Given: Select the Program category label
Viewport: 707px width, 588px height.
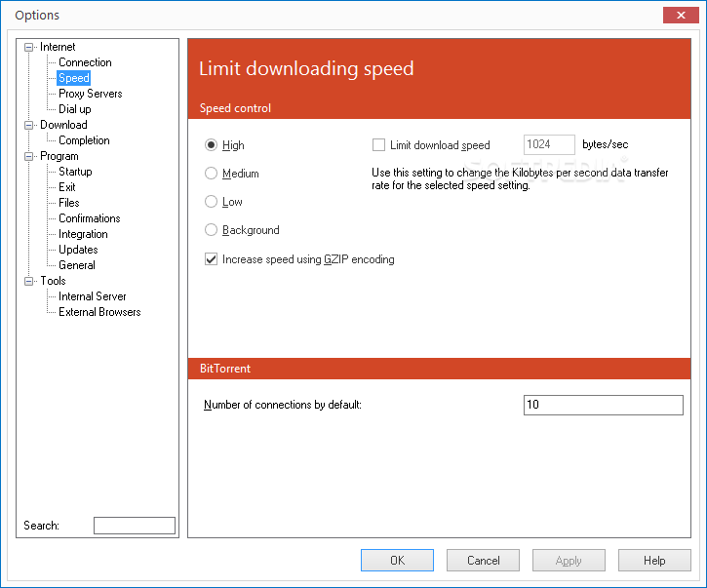Looking at the screenshot, I should coord(59,156).
